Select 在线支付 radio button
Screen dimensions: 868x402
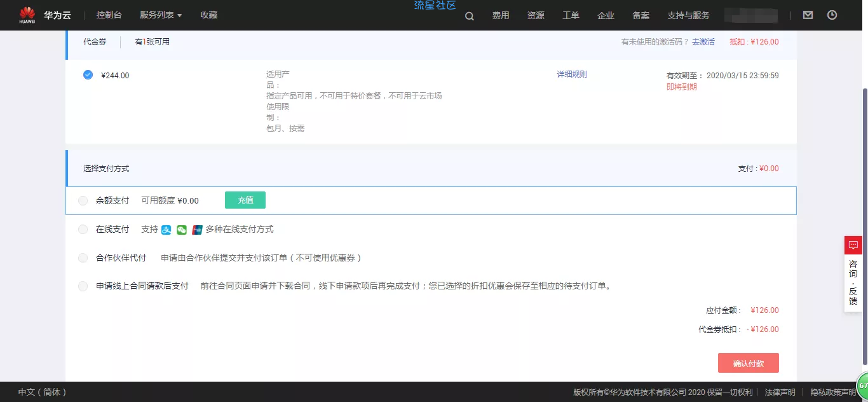pos(83,230)
